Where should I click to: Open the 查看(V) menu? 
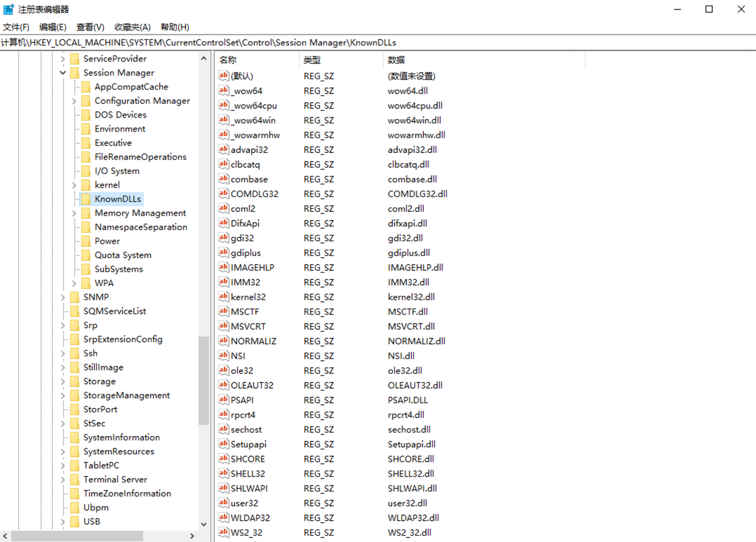[x=90, y=27]
